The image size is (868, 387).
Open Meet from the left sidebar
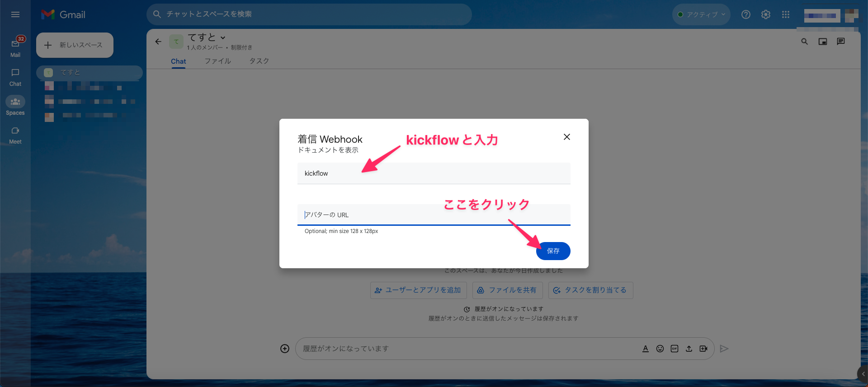15,135
